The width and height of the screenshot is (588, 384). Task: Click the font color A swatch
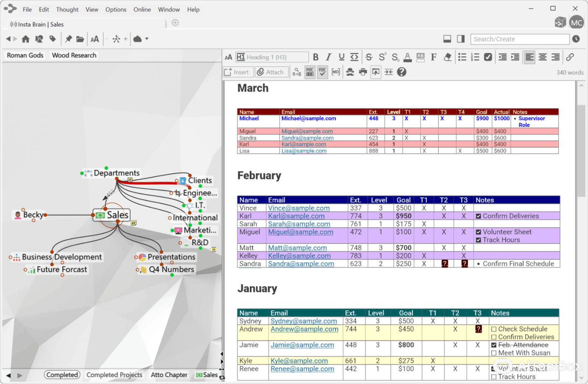point(407,57)
